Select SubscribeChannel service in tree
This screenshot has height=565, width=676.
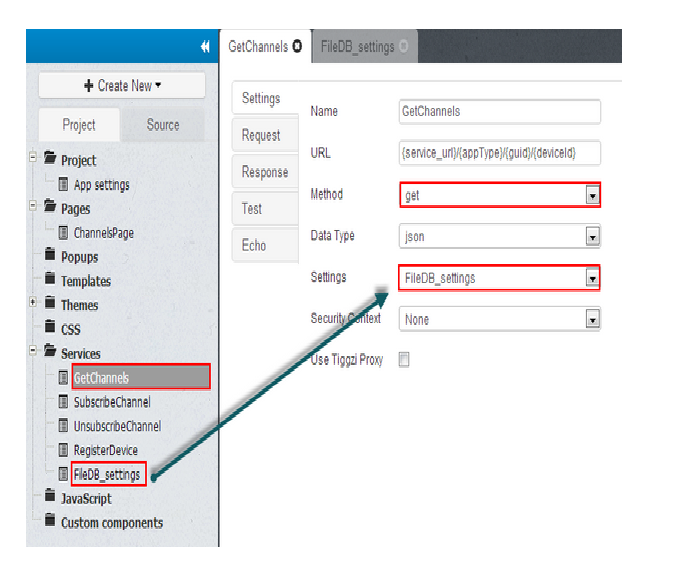point(112,402)
